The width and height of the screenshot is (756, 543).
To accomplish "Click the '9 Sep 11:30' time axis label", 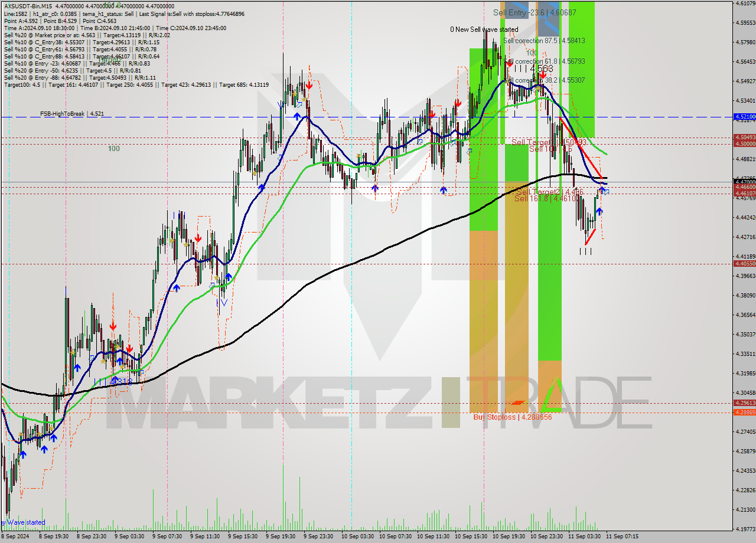I will click(x=204, y=537).
